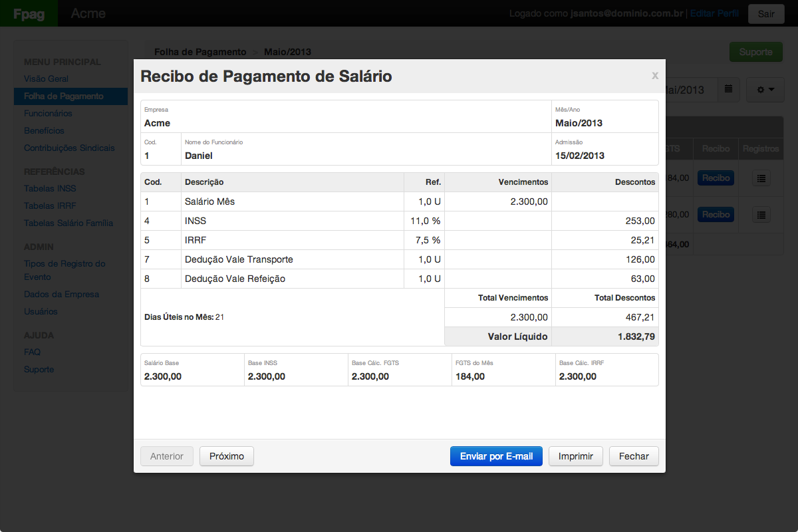Click the 11,0 % reference cell
The height and width of the screenshot is (532, 798).
click(x=424, y=220)
